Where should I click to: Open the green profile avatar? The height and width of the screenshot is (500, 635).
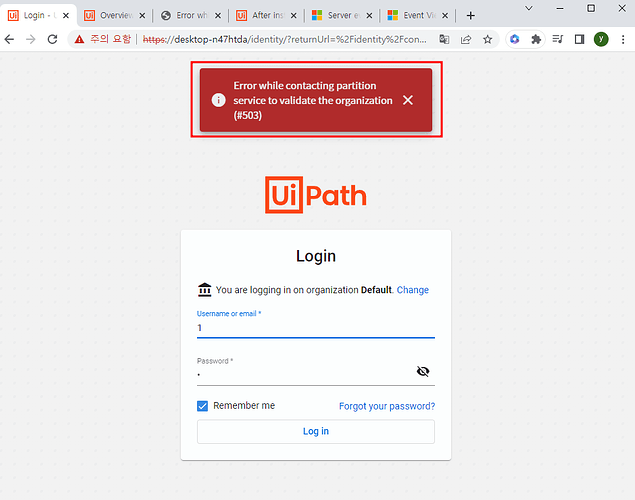[601, 39]
